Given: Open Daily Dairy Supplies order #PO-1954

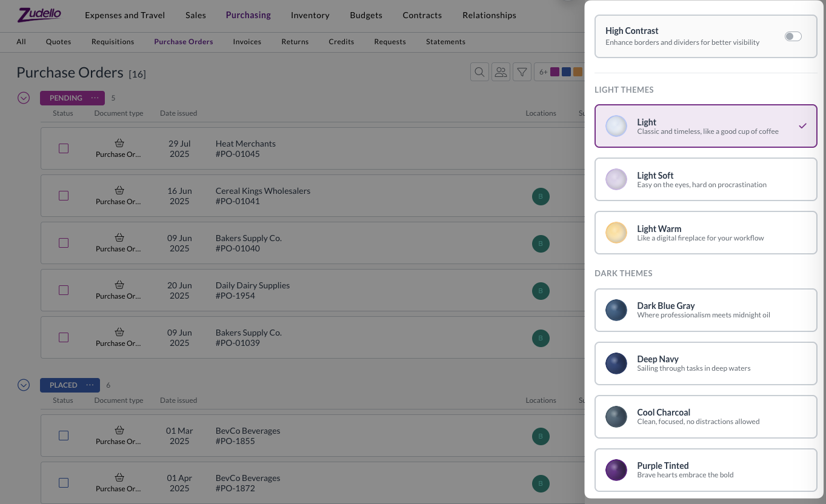Looking at the screenshot, I should click(x=252, y=290).
